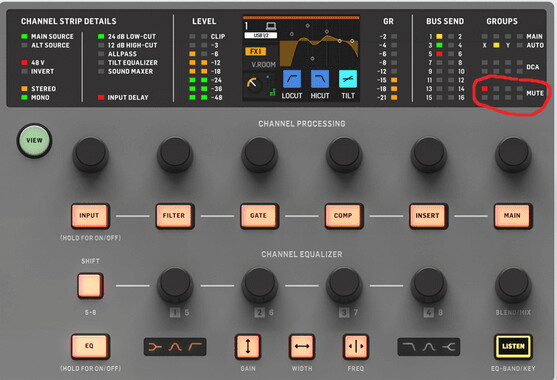Select the COMP processing button

[344, 216]
